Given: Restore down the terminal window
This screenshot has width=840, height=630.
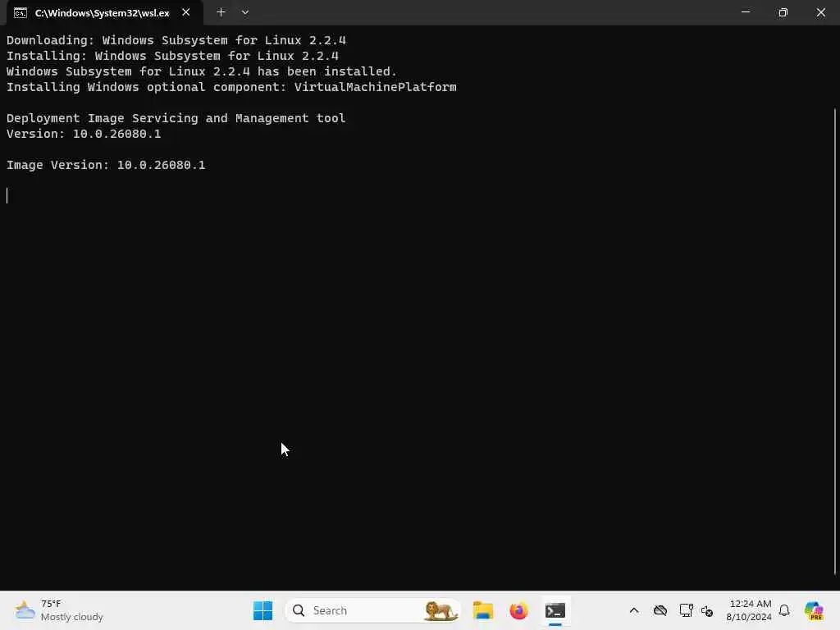Looking at the screenshot, I should click(783, 11).
